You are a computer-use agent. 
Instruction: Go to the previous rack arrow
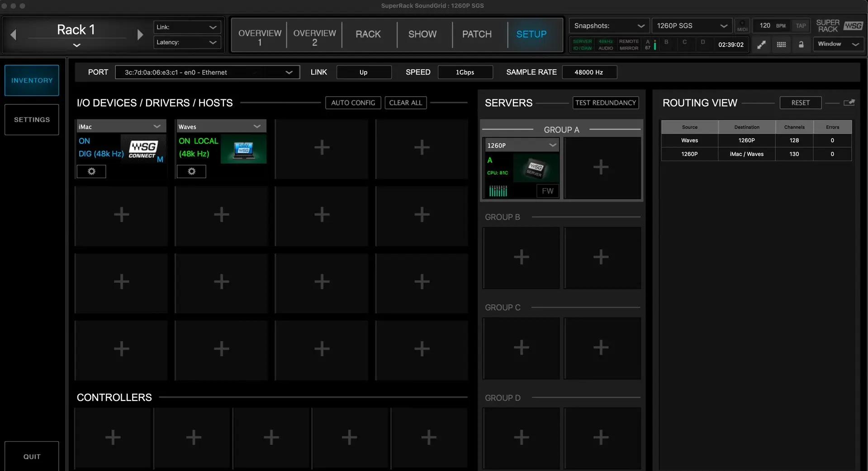point(13,35)
